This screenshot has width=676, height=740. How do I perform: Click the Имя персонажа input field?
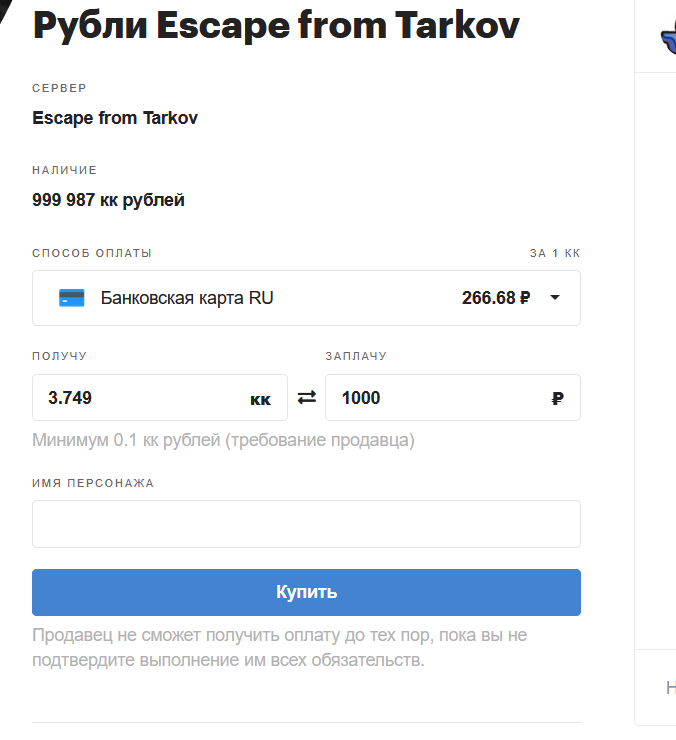coord(306,524)
